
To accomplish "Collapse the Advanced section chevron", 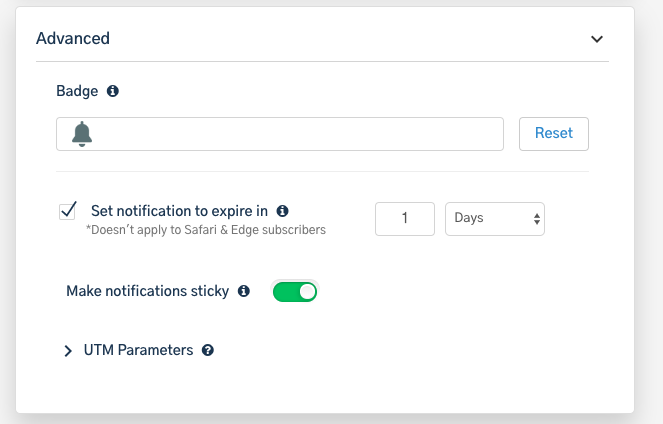I will (x=597, y=40).
